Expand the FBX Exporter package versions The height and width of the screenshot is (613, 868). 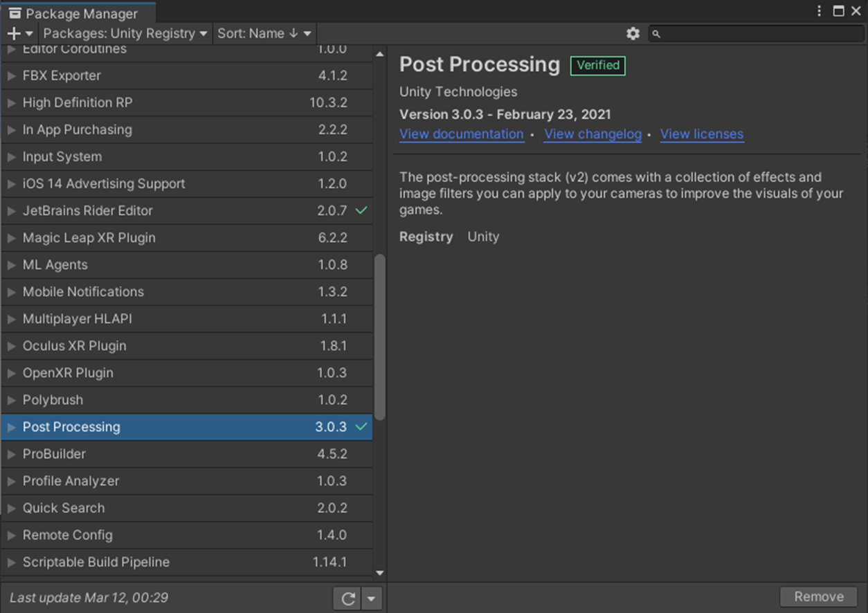(11, 75)
